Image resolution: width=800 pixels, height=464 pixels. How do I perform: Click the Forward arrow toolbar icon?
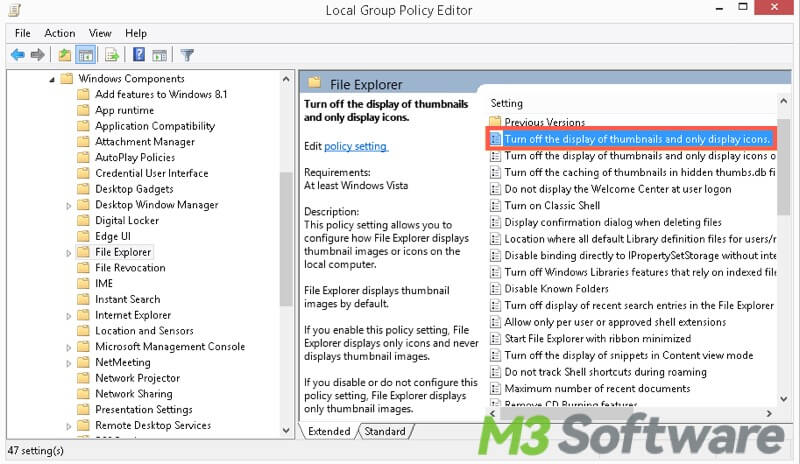[38, 54]
